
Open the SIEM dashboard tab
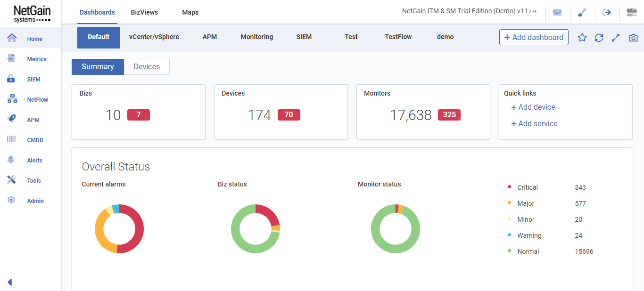point(304,37)
